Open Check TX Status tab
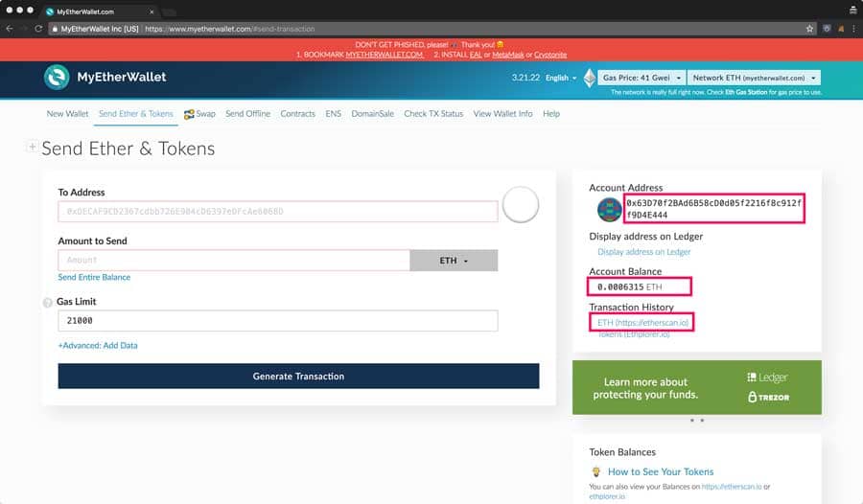This screenshot has width=863, height=504. [433, 114]
